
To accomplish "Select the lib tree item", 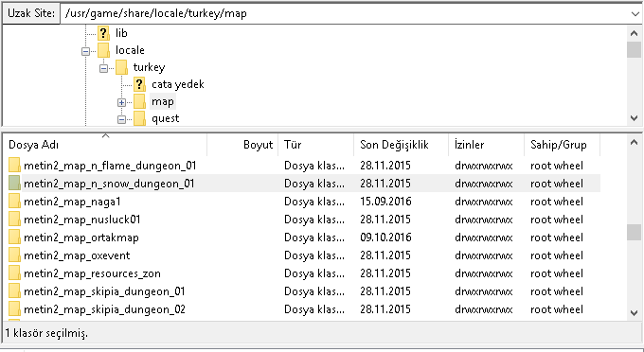I will (x=121, y=33).
